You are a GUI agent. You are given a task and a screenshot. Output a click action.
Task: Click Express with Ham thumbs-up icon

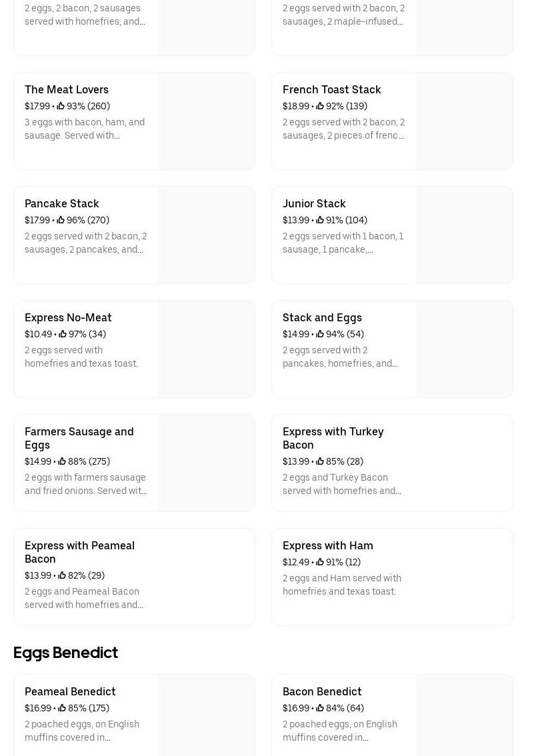(x=320, y=563)
